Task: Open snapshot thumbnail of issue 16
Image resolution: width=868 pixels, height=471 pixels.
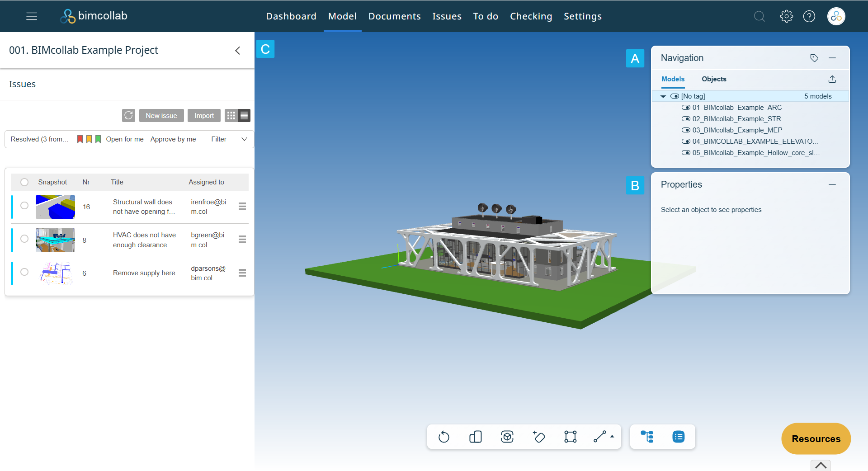Action: click(x=55, y=207)
